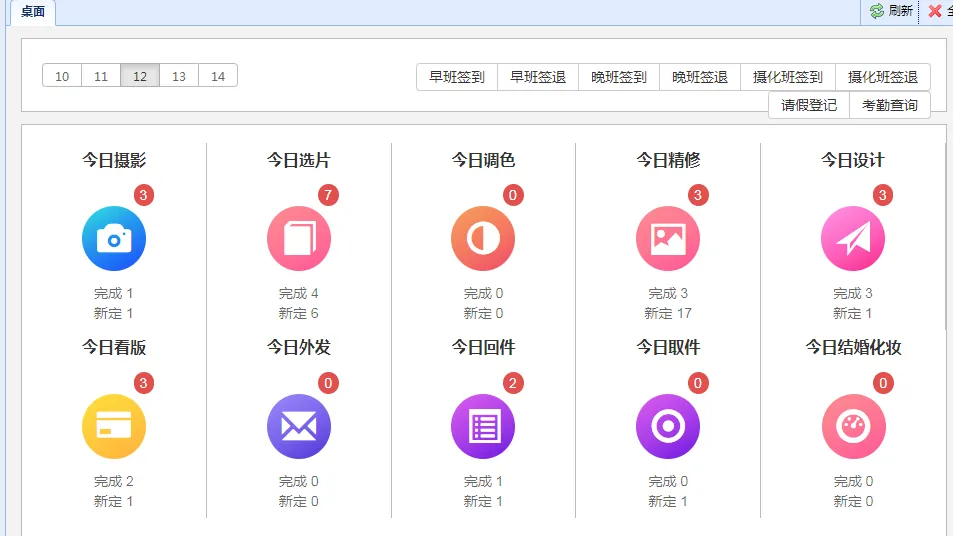The width and height of the screenshot is (953, 536).
Task: Select the 今日回件 list icon
Action: click(483, 427)
